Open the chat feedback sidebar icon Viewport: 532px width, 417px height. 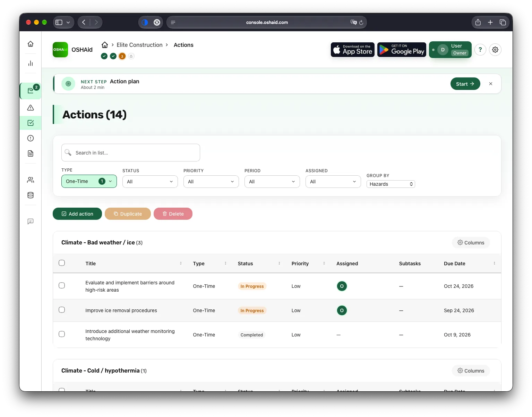pyautogui.click(x=31, y=222)
